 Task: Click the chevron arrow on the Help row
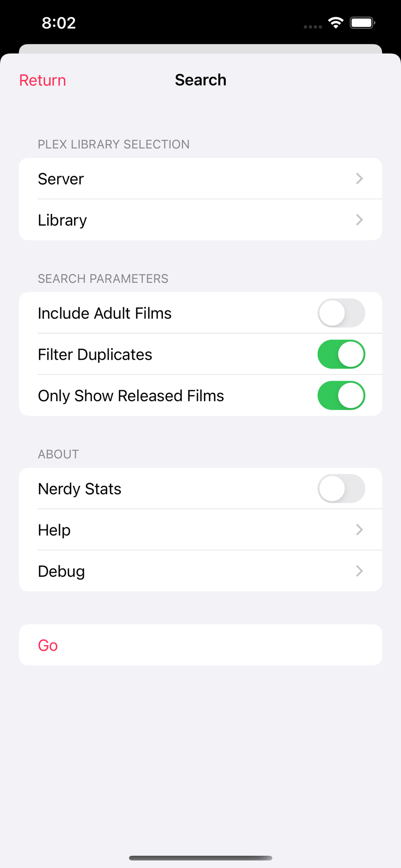[359, 529]
